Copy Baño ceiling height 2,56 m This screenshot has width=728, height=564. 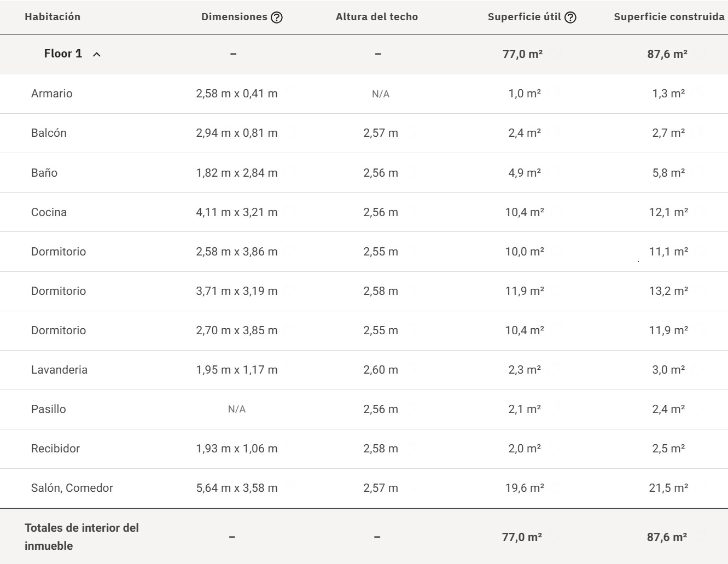pyautogui.click(x=410, y=172)
